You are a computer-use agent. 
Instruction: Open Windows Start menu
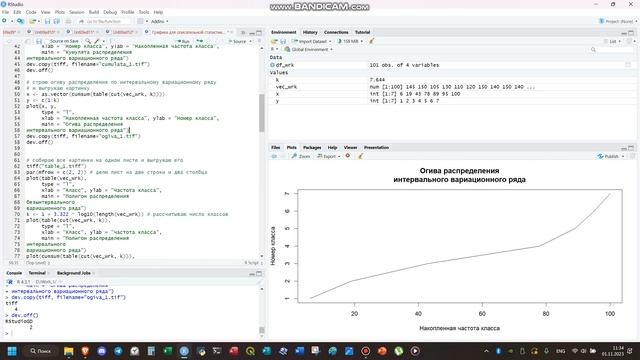[x=12, y=351]
